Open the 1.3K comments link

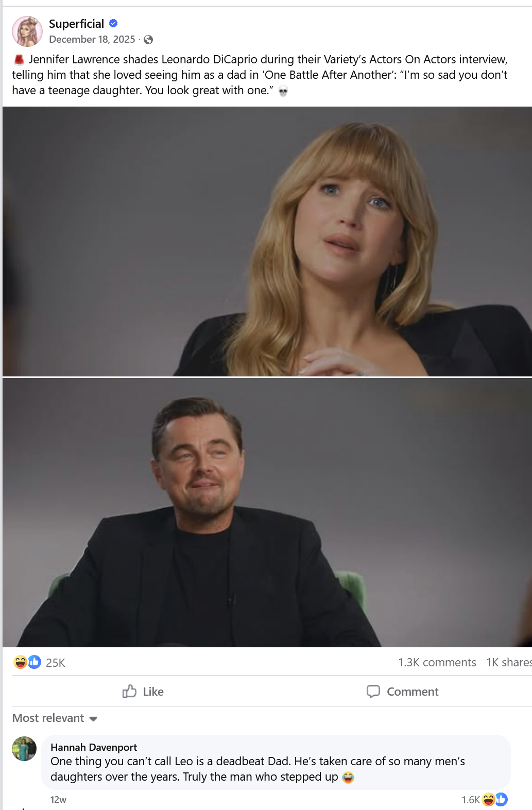[x=437, y=662]
